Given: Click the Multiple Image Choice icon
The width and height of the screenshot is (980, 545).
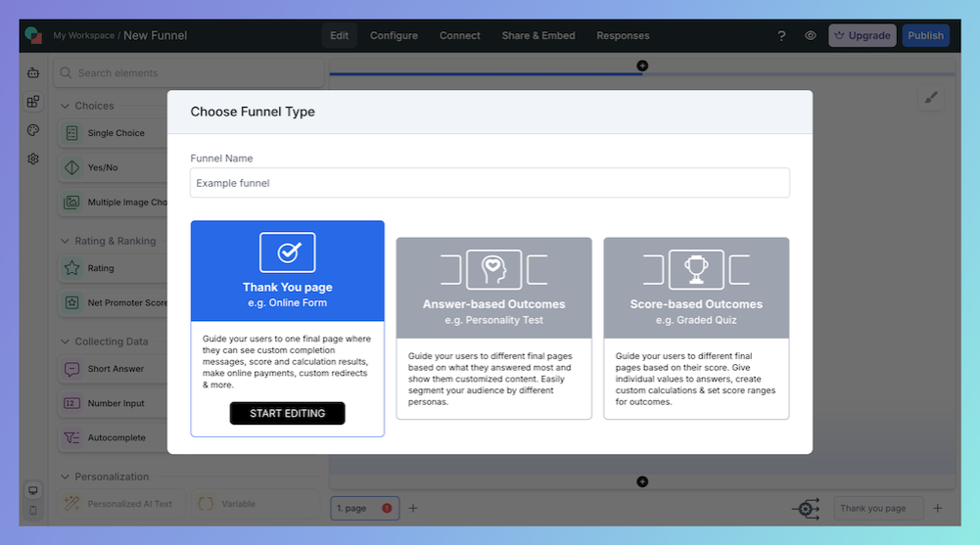Looking at the screenshot, I should (x=71, y=202).
